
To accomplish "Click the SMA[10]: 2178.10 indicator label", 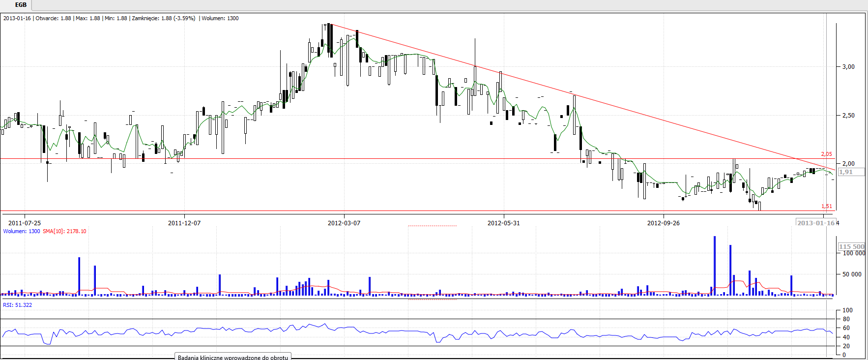I will click(x=64, y=231).
